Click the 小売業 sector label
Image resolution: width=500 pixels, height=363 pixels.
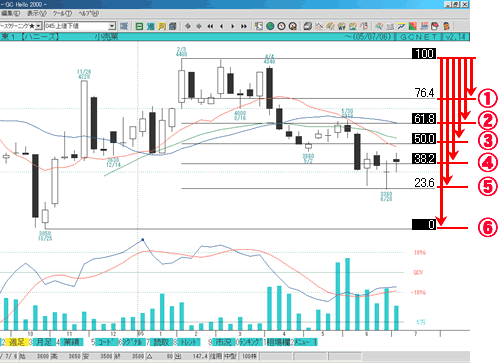tap(106, 36)
